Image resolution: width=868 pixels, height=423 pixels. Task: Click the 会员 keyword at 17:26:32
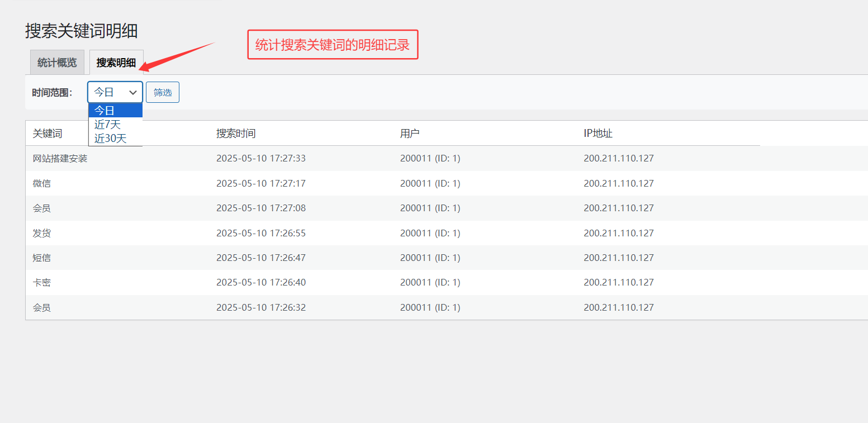pos(42,307)
